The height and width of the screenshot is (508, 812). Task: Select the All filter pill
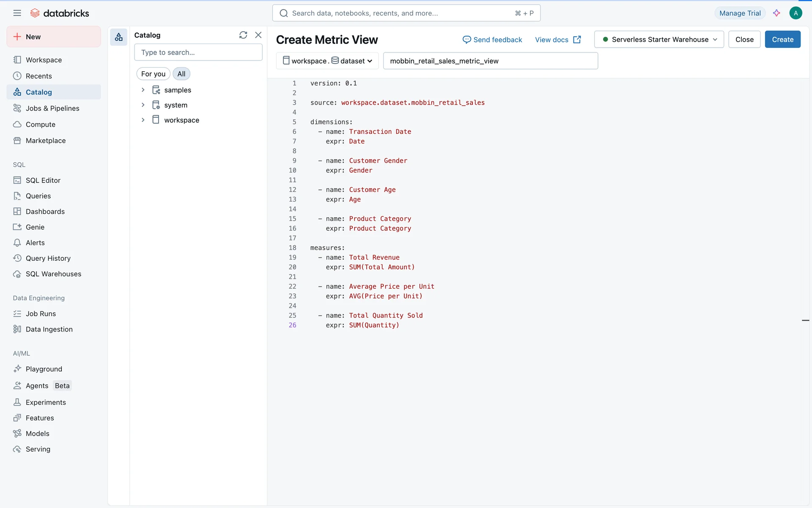tap(181, 74)
